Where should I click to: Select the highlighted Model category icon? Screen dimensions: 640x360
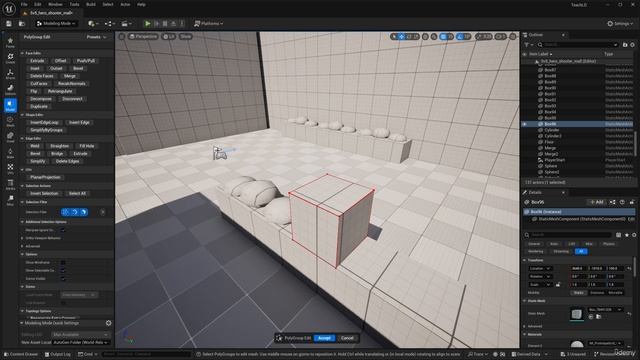pos(10,105)
